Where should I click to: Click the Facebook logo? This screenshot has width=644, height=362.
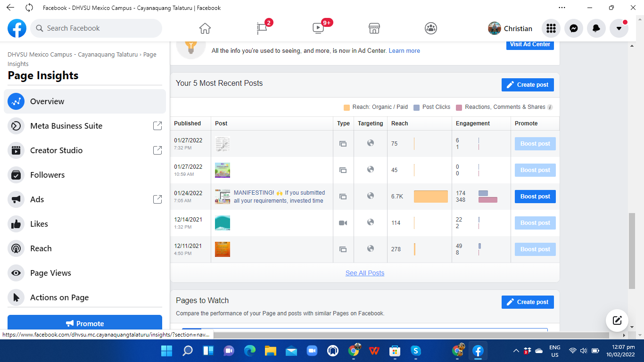17,28
